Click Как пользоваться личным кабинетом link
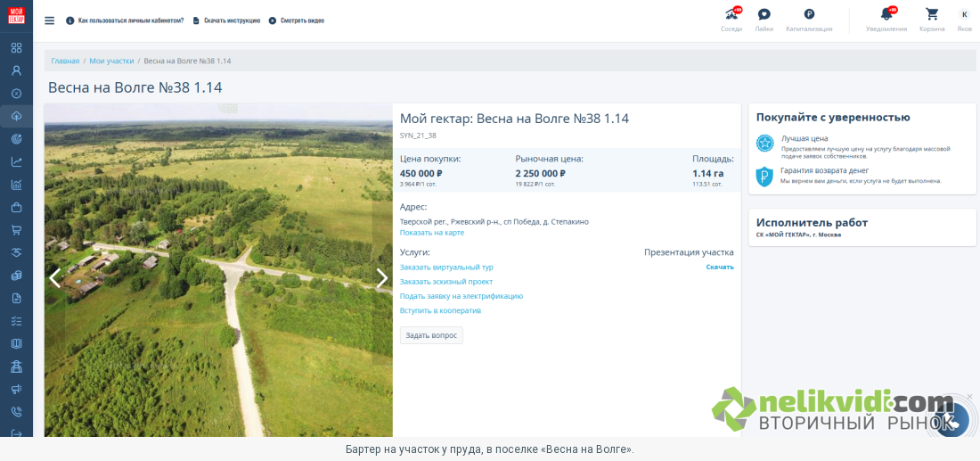The height and width of the screenshot is (461, 980). [x=125, y=21]
